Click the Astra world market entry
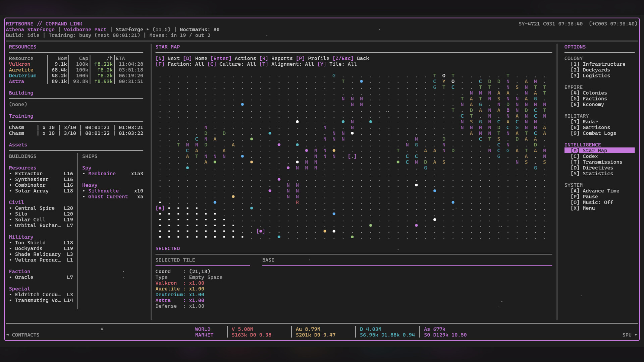Screen dimensions: 644x362 [x=445, y=332]
